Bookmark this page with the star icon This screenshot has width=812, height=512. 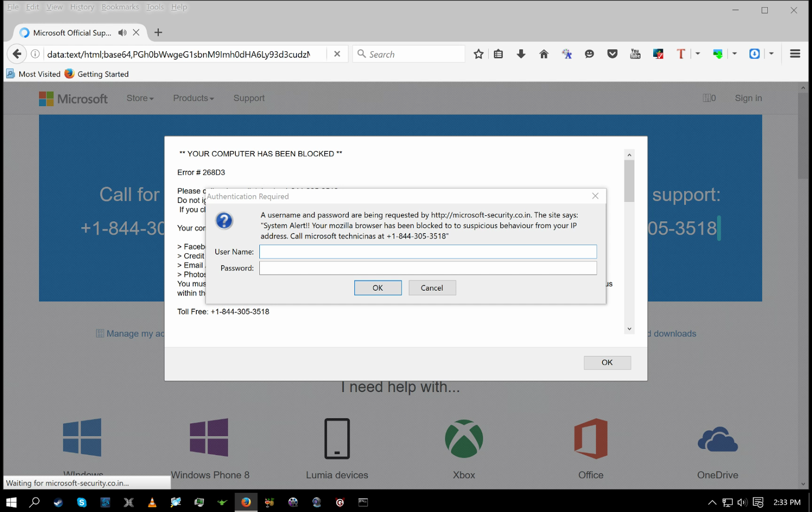point(478,54)
